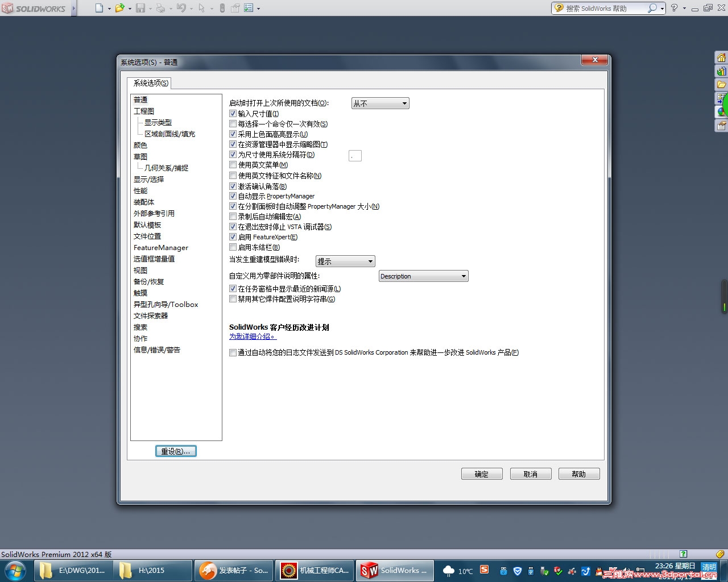Click the SolidWorks logo in title bar
The image size is (728, 582).
tap(34, 9)
